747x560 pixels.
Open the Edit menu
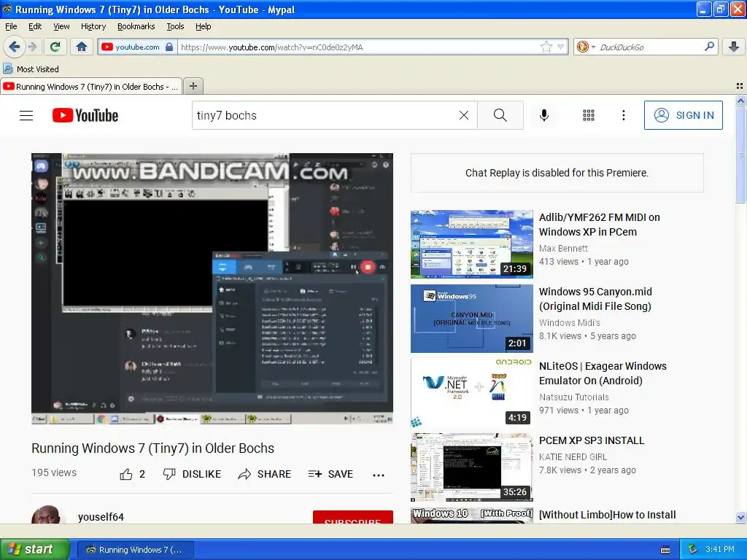click(x=35, y=26)
